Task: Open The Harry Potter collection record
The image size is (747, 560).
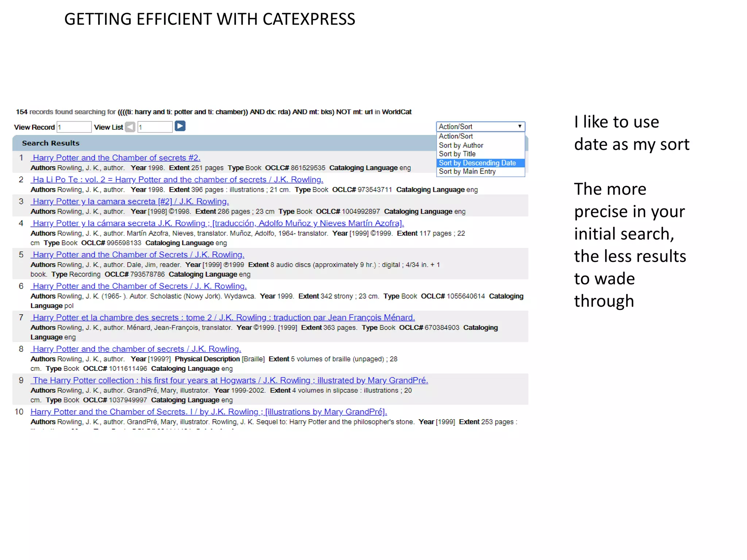Action: pos(229,380)
